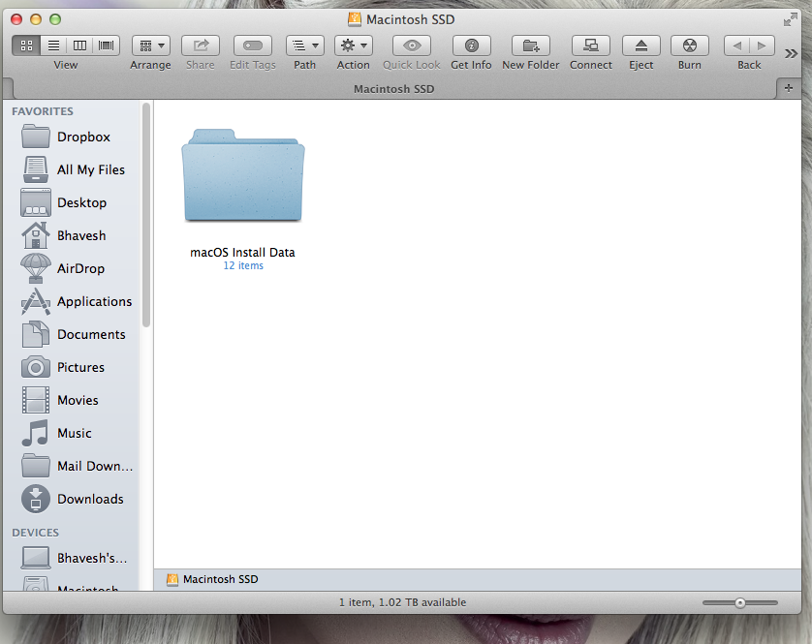Open the Path dropdown
The width and height of the screenshot is (812, 644).
pyautogui.click(x=305, y=46)
